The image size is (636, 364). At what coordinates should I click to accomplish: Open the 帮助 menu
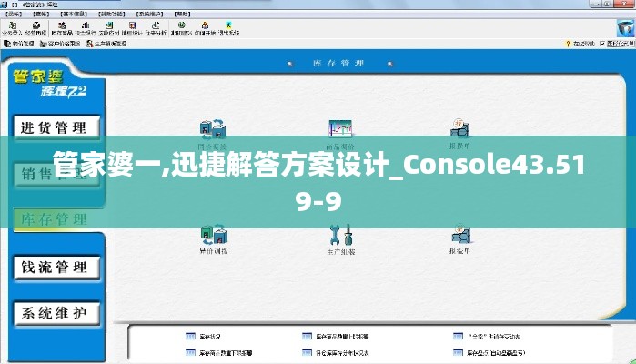tap(180, 14)
